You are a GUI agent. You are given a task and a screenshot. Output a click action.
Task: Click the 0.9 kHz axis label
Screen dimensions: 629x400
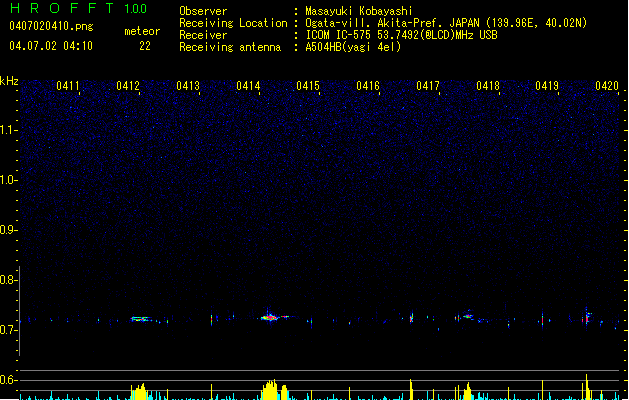(7, 230)
